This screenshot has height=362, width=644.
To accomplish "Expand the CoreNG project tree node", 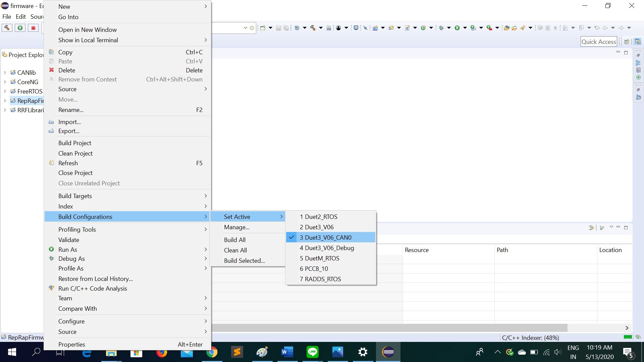I will coord(5,82).
